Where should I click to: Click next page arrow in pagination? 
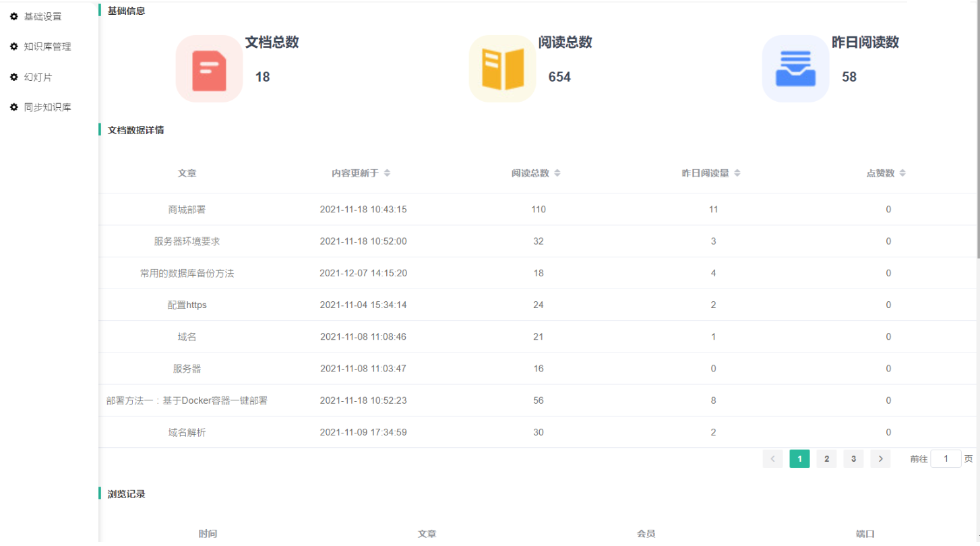(x=880, y=459)
